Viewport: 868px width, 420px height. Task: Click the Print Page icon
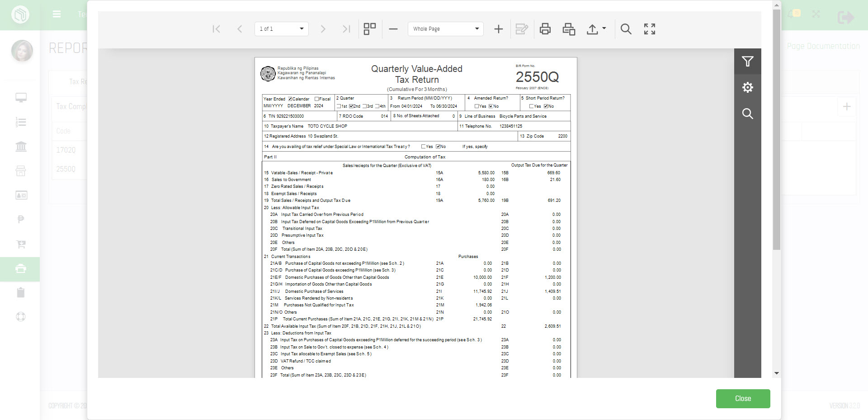569,29
